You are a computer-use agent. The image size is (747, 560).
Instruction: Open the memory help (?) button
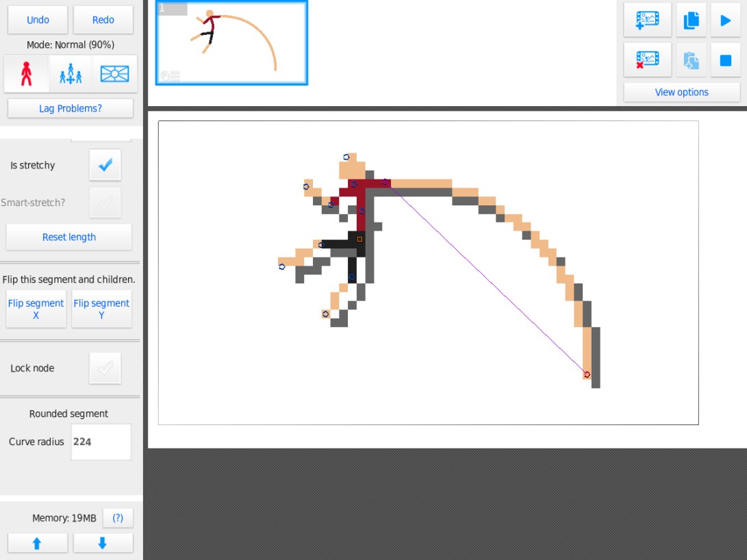pos(118,518)
